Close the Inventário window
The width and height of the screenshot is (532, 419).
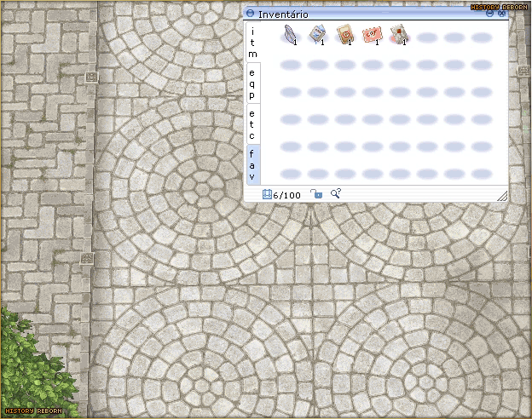[x=502, y=14]
